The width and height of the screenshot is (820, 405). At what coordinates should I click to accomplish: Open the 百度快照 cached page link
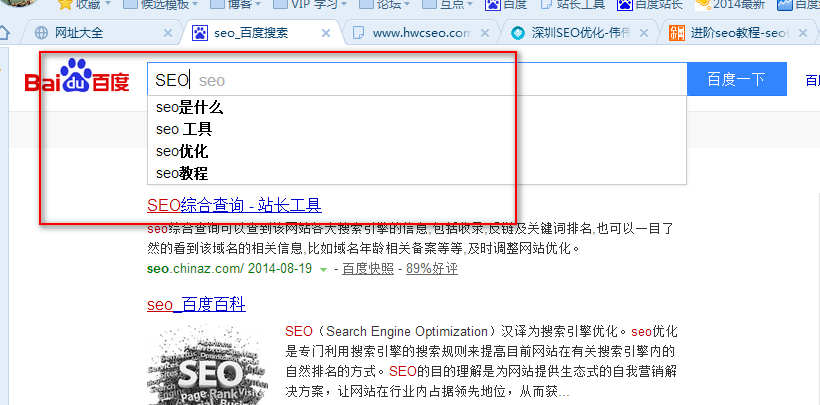click(368, 269)
